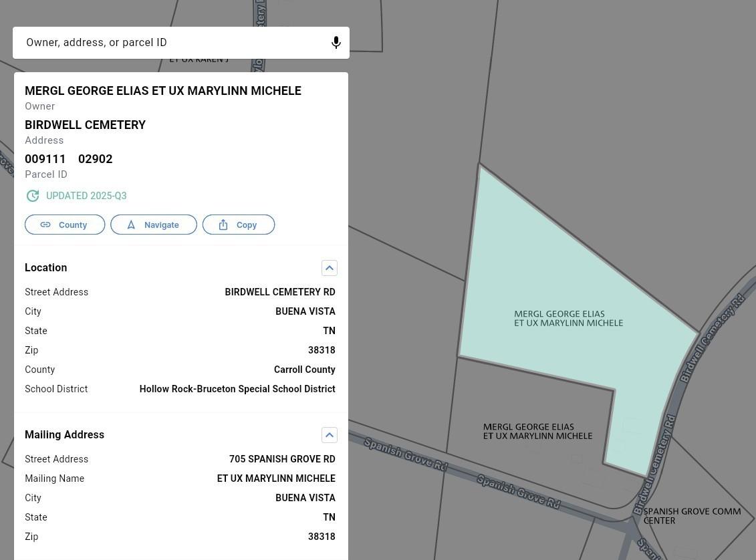Click the owner name heading in panel
The image size is (756, 560).
(x=163, y=91)
